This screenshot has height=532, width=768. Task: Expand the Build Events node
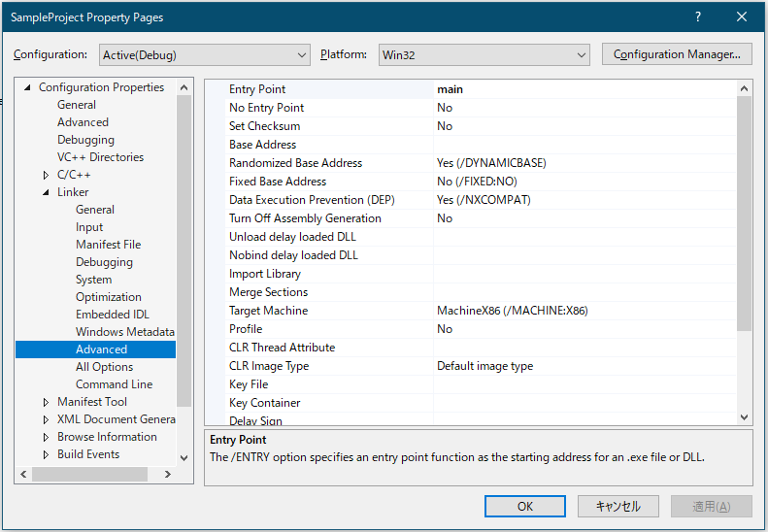pyautogui.click(x=46, y=454)
